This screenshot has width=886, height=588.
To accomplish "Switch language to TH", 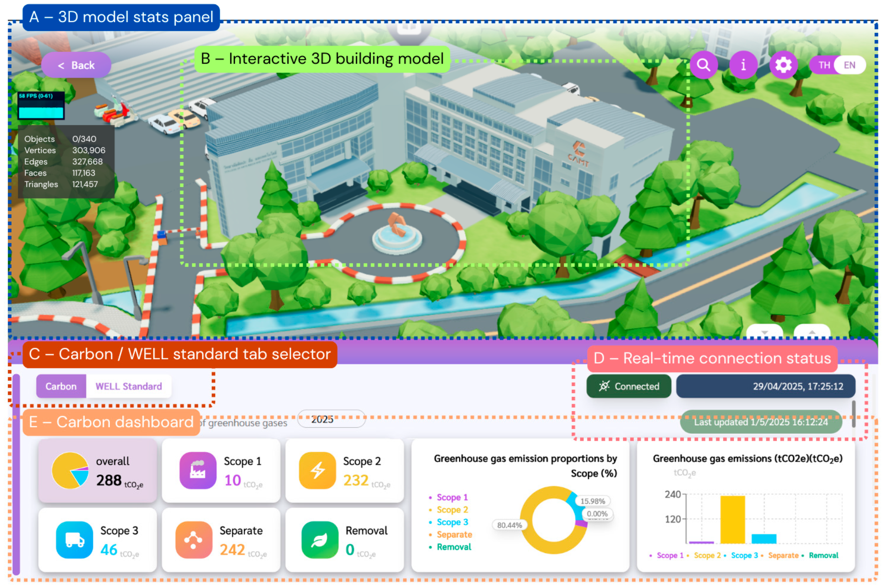I will coord(824,65).
